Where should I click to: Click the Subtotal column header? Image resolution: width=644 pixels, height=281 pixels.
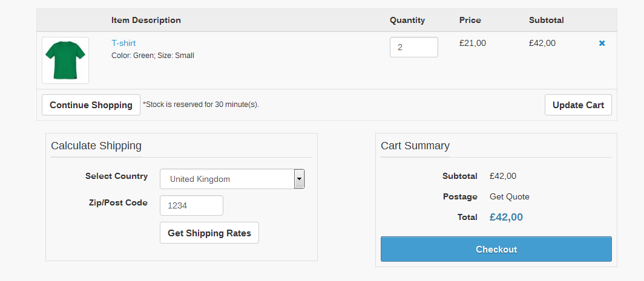click(546, 20)
